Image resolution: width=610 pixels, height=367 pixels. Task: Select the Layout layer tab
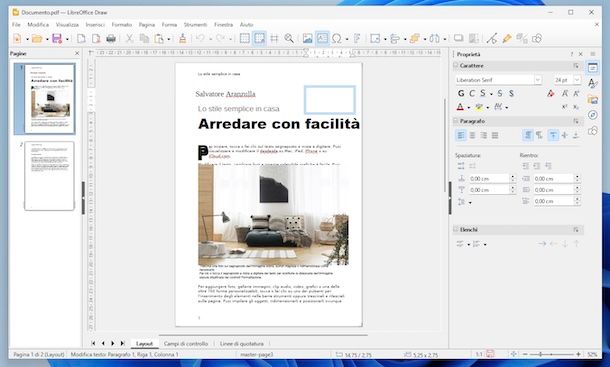(144, 344)
